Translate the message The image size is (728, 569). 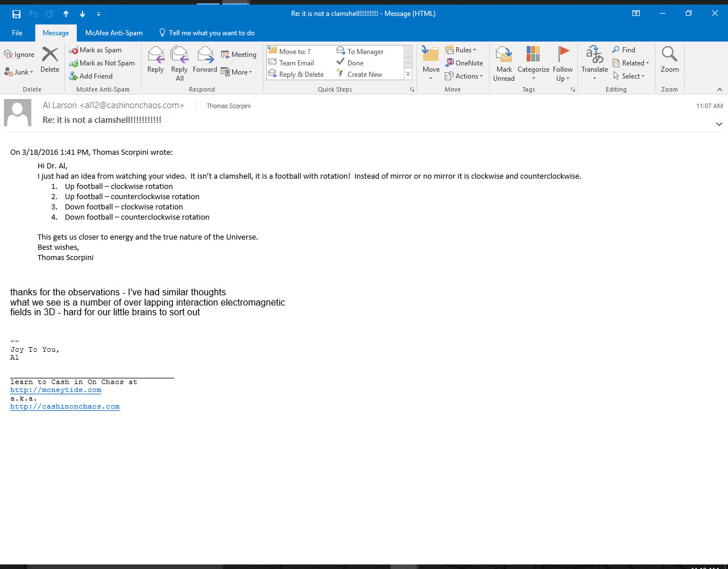(x=594, y=64)
